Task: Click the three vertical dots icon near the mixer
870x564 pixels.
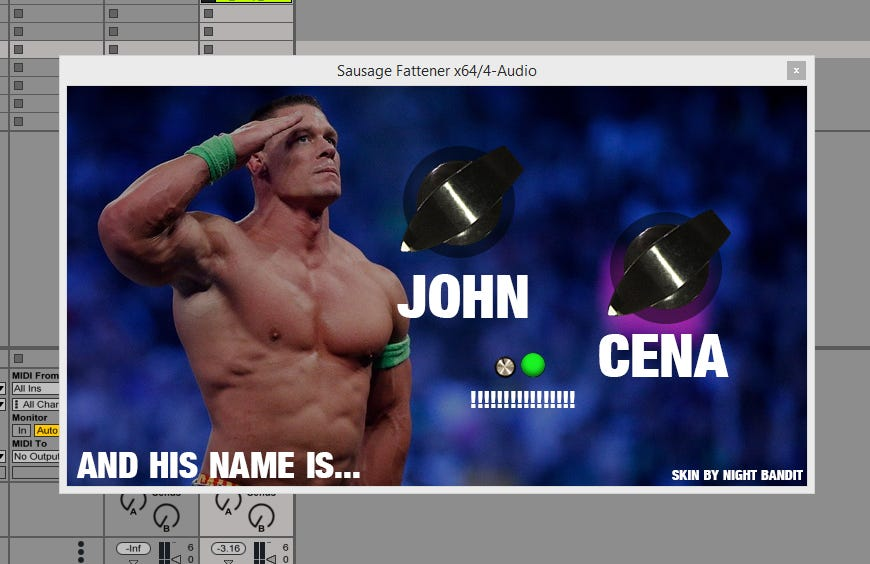Action: [x=81, y=552]
